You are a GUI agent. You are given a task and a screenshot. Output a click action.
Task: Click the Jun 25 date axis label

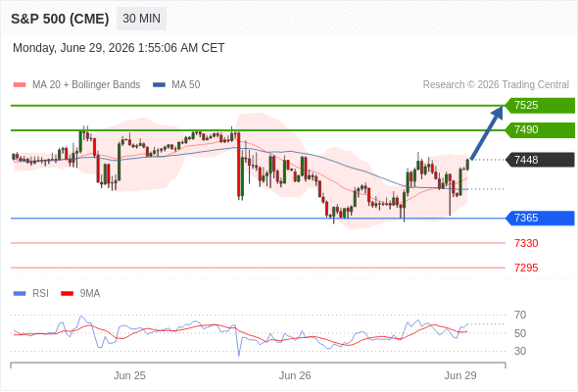[129, 375]
